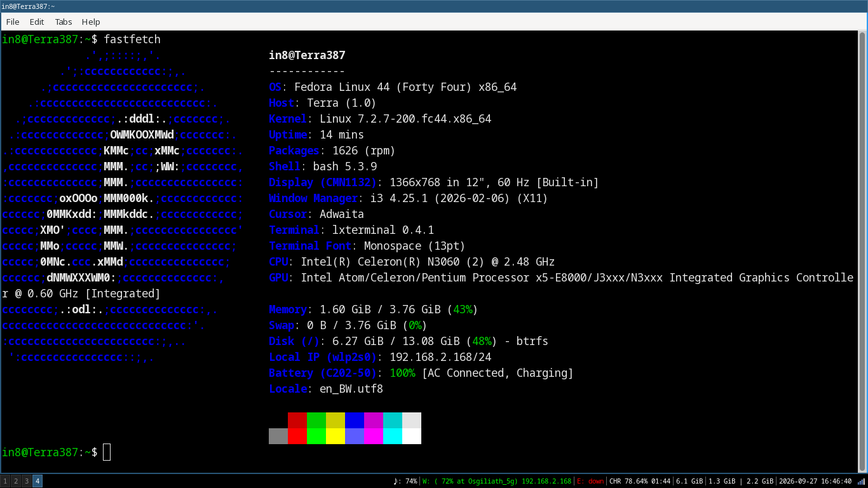Viewport: 868px width, 488px height.
Task: Click the bright cyan color block
Action: click(393, 436)
